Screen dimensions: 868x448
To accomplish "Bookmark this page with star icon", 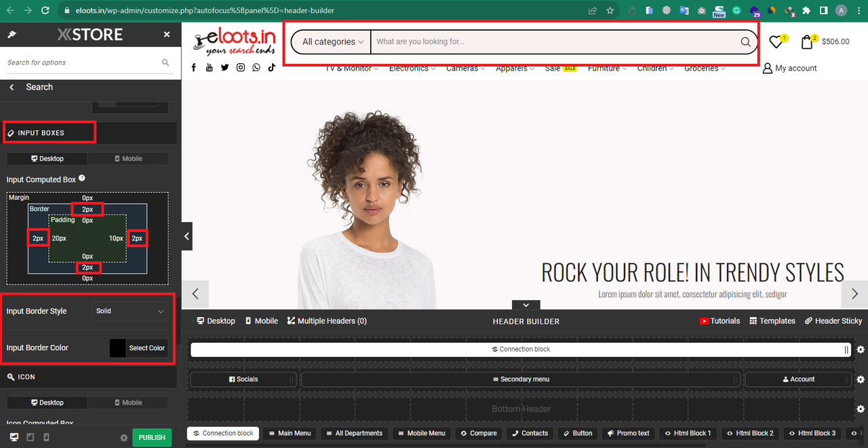I will [x=610, y=10].
